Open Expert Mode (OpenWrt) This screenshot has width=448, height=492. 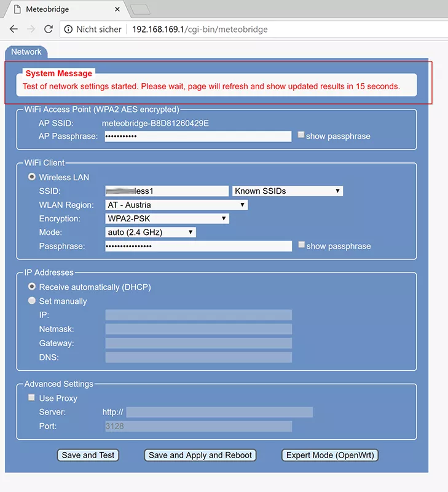330,455
